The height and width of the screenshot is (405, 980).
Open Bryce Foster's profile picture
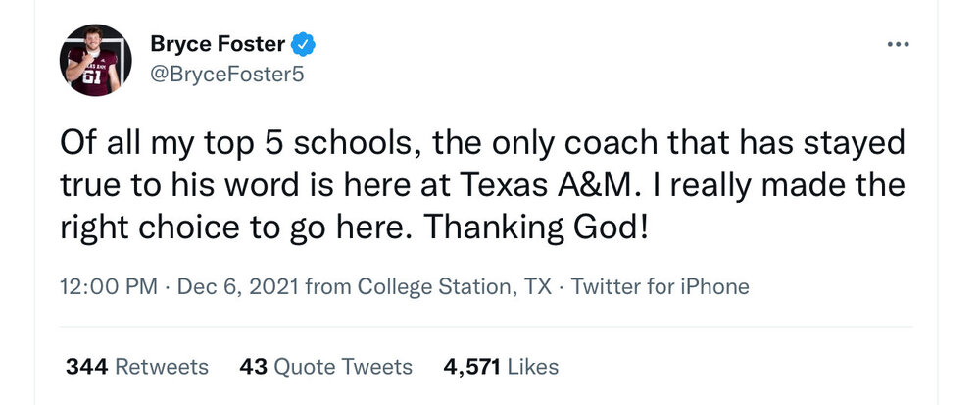click(94, 60)
